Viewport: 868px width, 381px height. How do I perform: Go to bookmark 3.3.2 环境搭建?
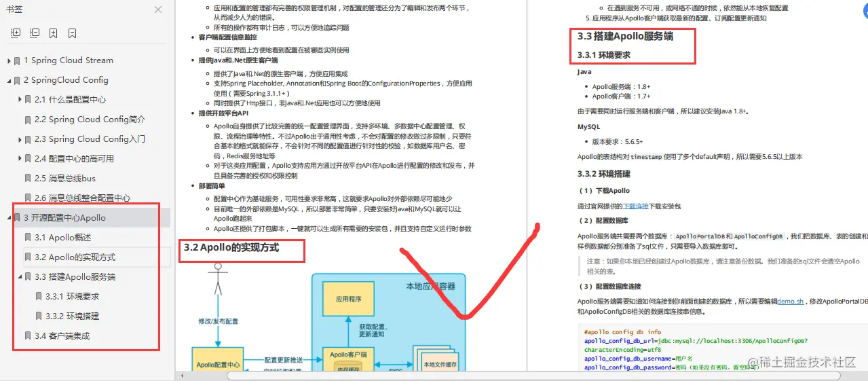pyautogui.click(x=73, y=316)
